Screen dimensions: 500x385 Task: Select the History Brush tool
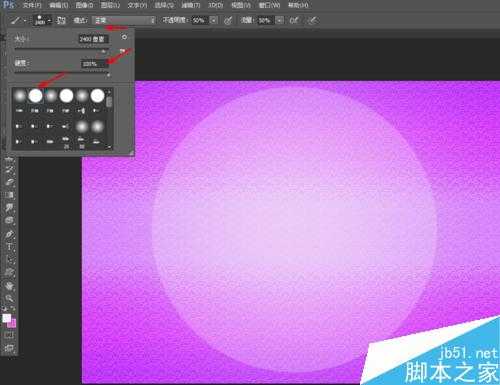click(x=10, y=171)
